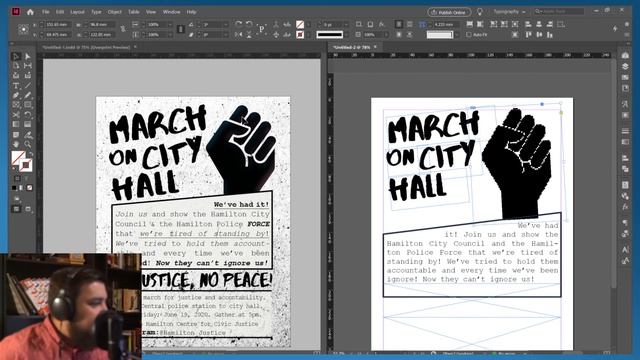Toggle Normal view mode in toolbox

(x=16, y=209)
